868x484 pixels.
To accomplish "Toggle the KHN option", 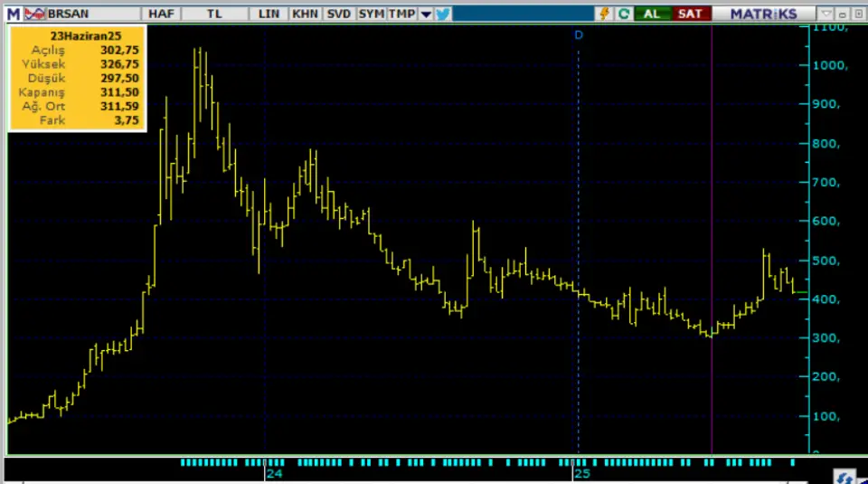I will click(305, 14).
